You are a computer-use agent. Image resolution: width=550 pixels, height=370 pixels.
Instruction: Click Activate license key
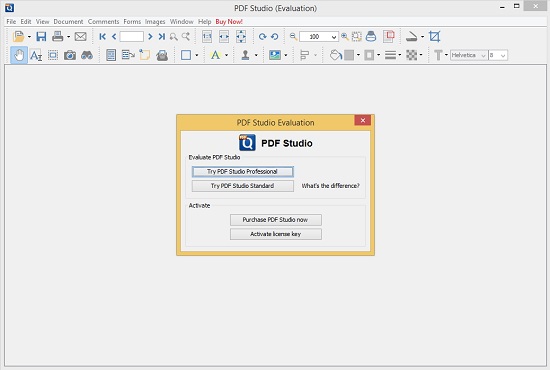tap(276, 234)
